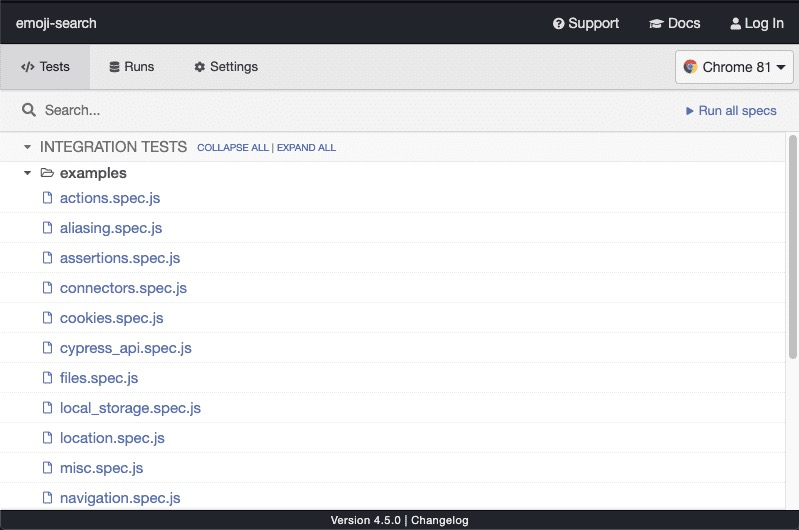The height and width of the screenshot is (530, 799).
Task: Click the code brackets Tests icon
Action: (x=28, y=67)
